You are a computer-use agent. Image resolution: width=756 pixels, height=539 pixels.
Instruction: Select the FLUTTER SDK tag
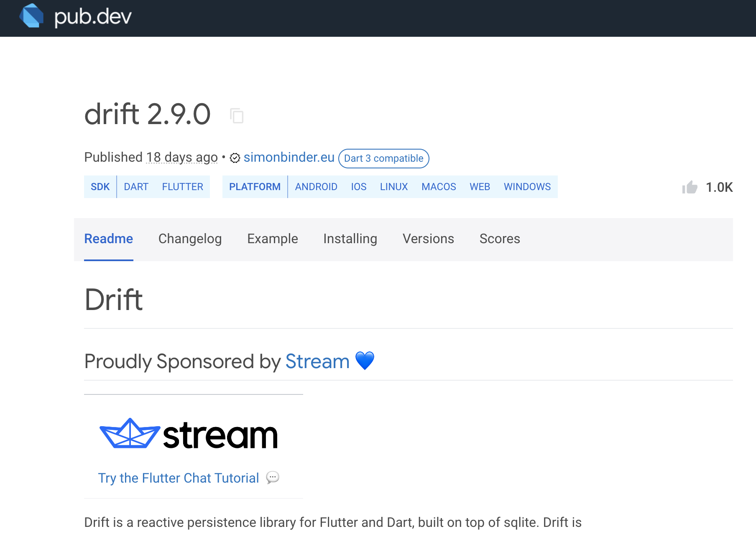tap(183, 187)
